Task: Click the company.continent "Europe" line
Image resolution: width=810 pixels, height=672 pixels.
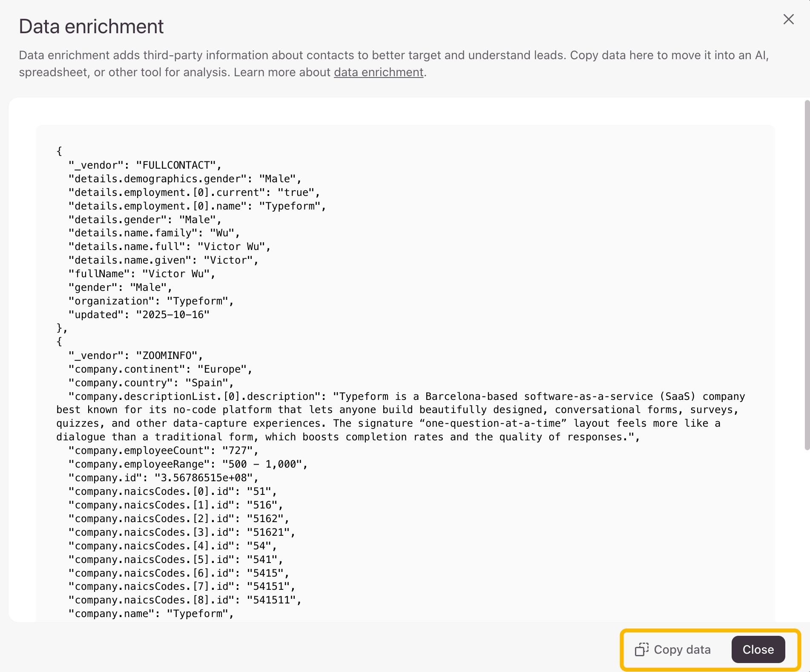Action: (x=160, y=369)
